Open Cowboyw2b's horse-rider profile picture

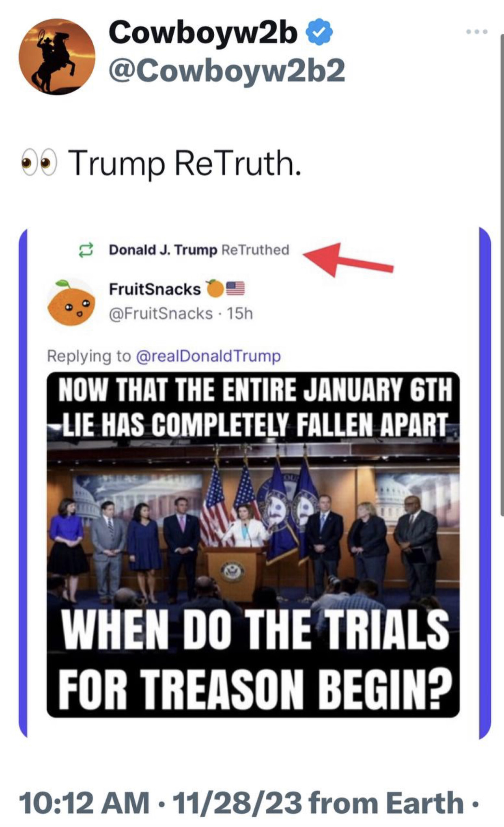click(57, 56)
